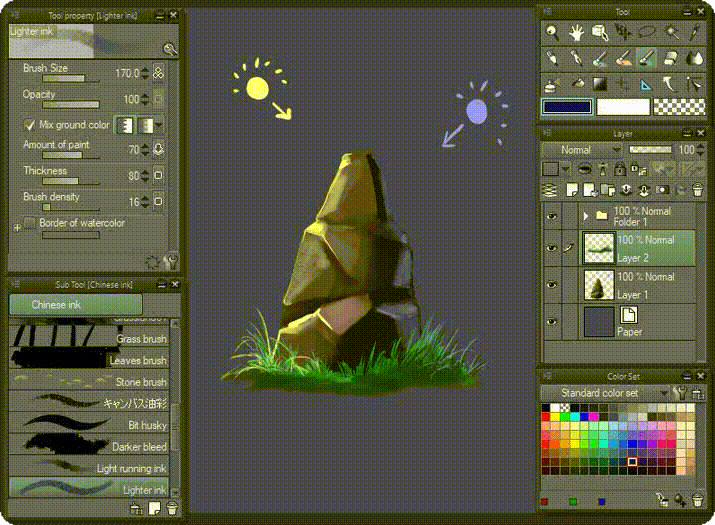Viewport: 715px width, 525px height.
Task: Click the Tool property magnifier preview icon
Action: click(170, 49)
